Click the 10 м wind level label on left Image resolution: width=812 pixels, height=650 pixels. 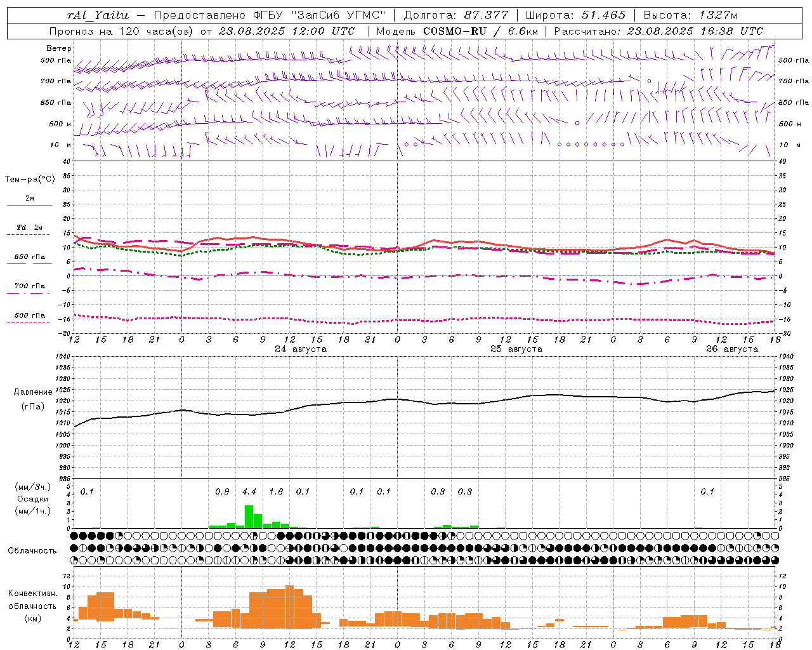click(61, 145)
